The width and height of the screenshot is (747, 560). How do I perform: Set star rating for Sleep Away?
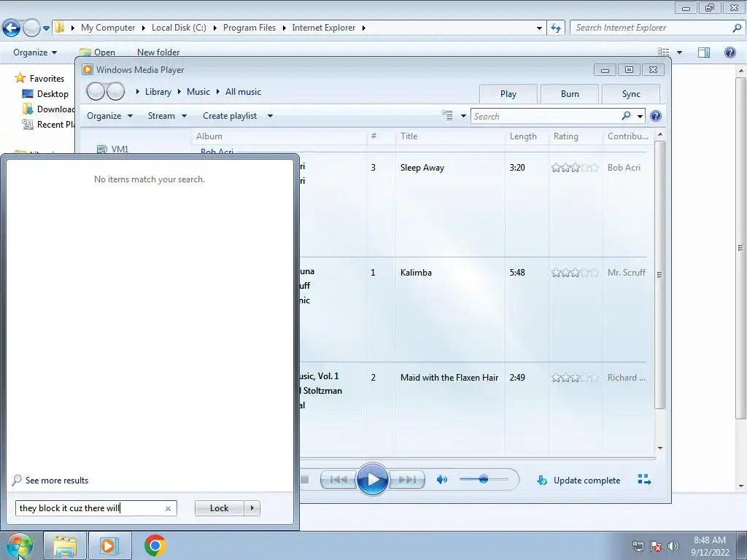(x=575, y=168)
